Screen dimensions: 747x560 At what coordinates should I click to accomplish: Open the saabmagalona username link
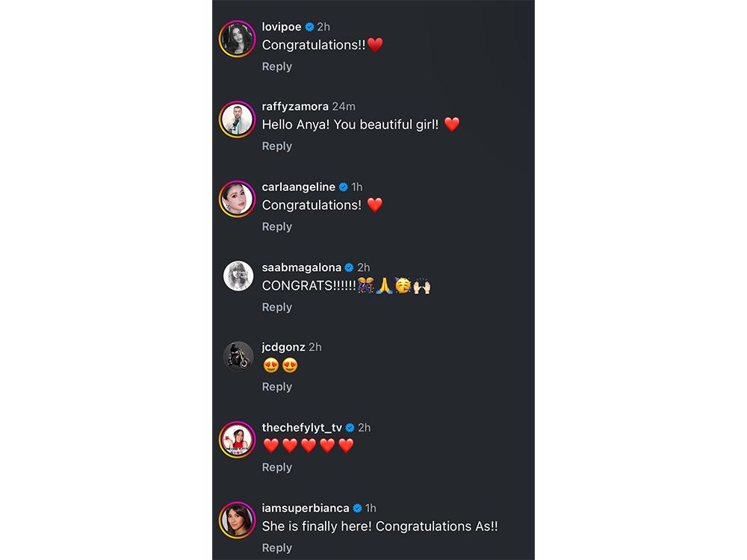point(302,267)
